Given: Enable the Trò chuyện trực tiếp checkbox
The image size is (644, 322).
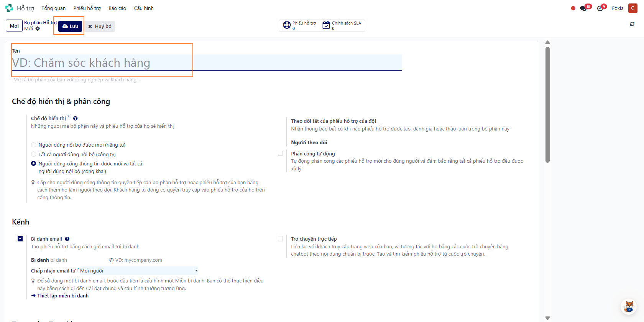Looking at the screenshot, I should 281,239.
